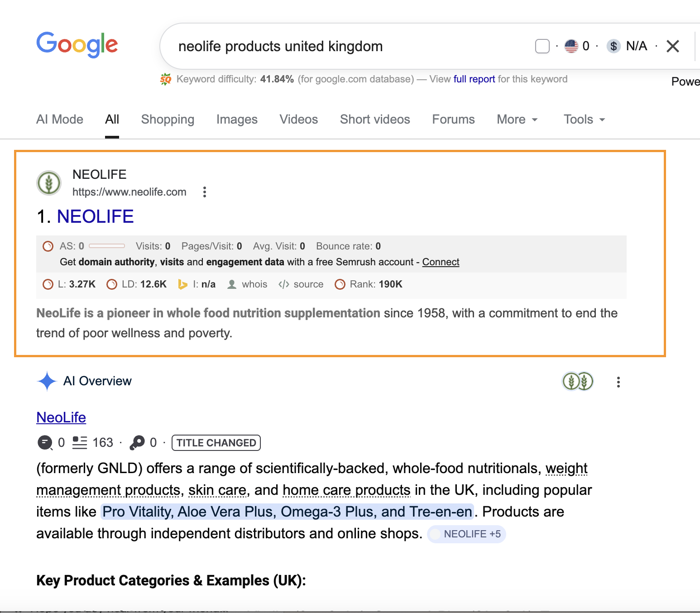The width and height of the screenshot is (700, 613).
Task: Open the NEOLIFE result title link
Action: 95,217
